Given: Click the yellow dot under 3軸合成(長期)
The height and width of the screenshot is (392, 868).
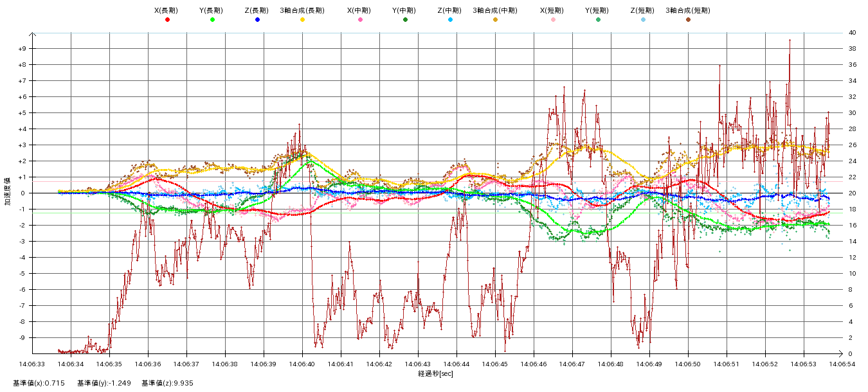Looking at the screenshot, I should pyautogui.click(x=302, y=20).
